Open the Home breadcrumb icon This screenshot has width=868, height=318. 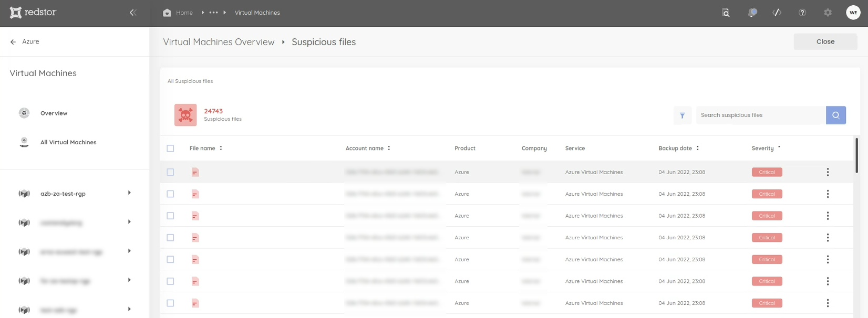coord(167,13)
